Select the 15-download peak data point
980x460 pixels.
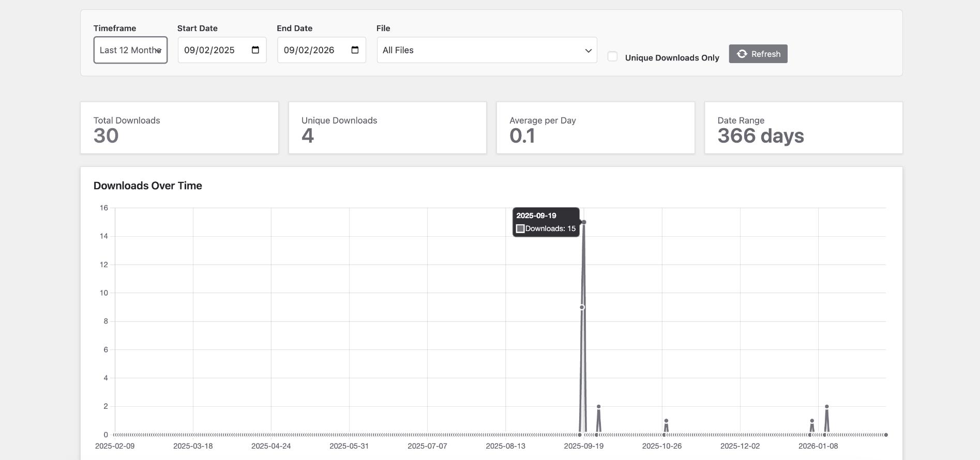[584, 222]
